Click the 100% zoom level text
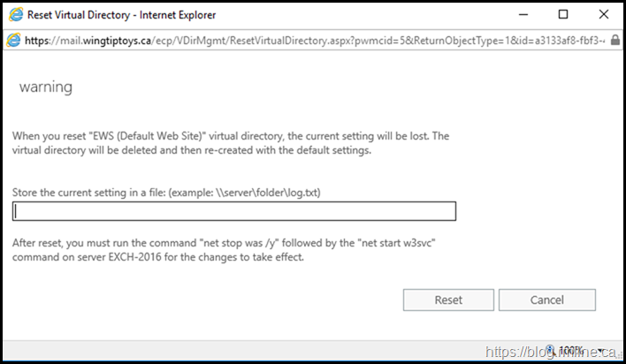The image size is (626, 364). click(x=575, y=351)
